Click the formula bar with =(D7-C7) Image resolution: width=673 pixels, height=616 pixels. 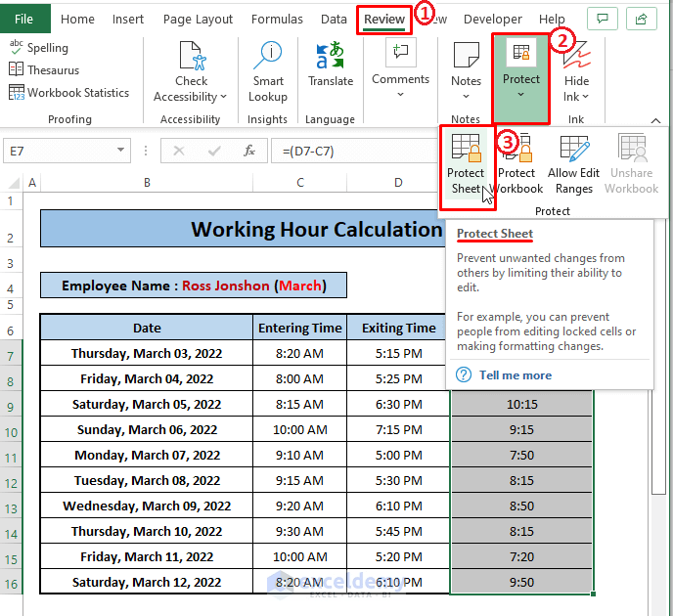tap(354, 151)
